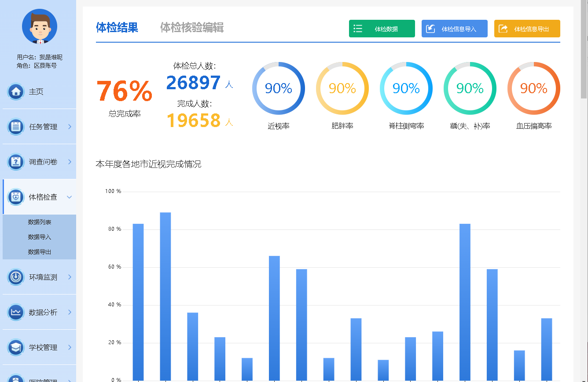588x382 pixels.
Task: Click the tallest chart bar near 90%
Action: pyautogui.click(x=165, y=296)
